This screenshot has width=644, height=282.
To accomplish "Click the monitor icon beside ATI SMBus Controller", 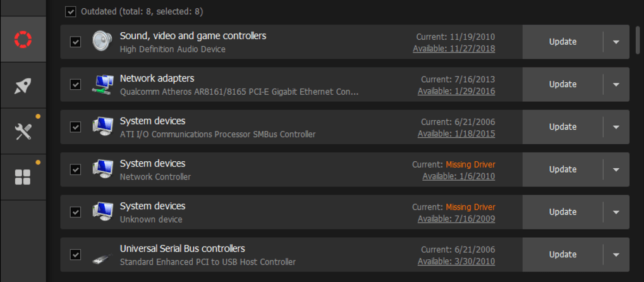I will point(102,126).
